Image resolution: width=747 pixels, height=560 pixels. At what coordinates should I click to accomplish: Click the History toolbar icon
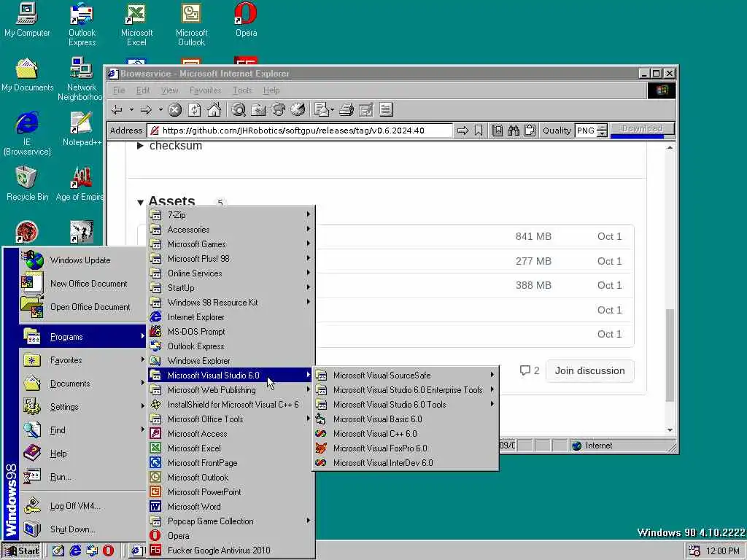[298, 110]
